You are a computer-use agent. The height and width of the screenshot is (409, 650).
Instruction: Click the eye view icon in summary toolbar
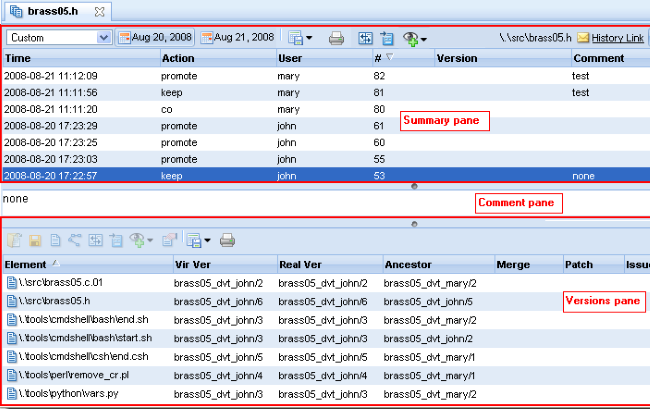pos(412,38)
